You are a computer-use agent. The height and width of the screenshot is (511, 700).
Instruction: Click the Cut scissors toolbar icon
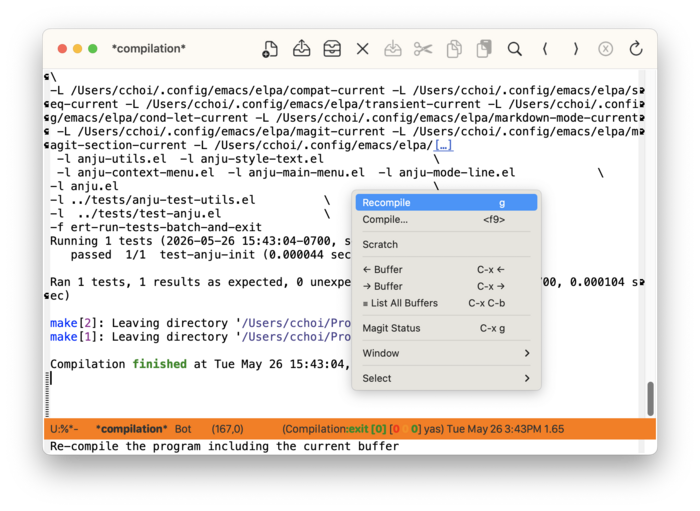tap(423, 49)
